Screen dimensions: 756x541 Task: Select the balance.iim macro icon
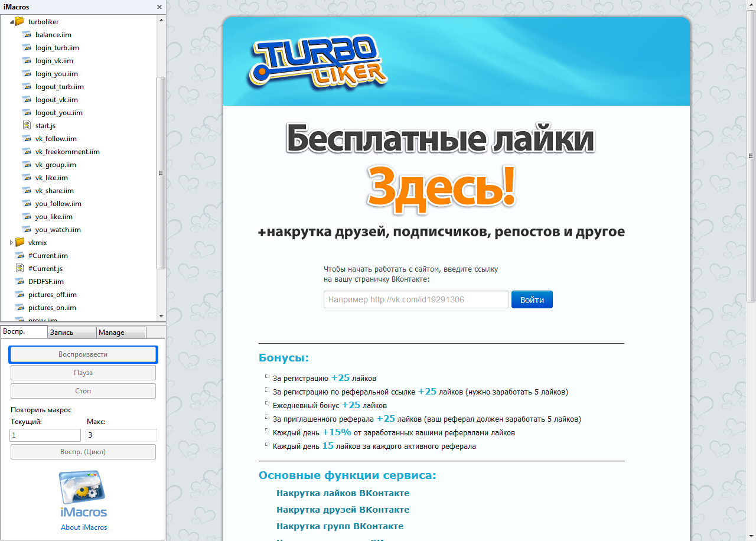(26, 34)
